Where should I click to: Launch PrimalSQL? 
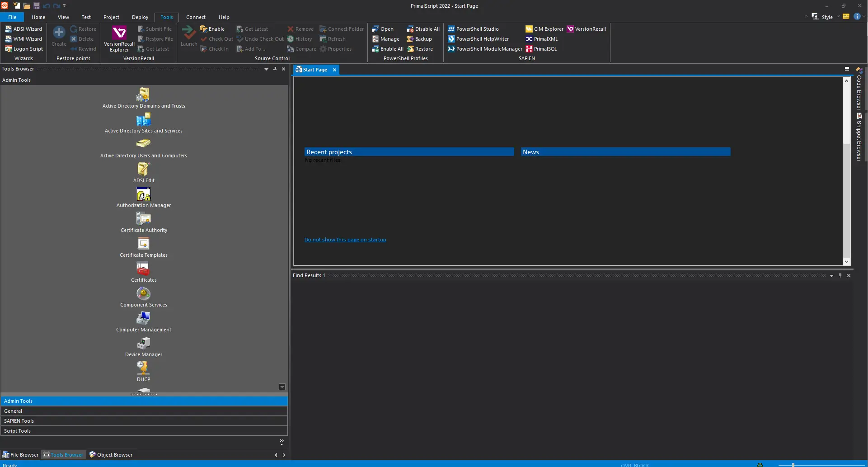pos(541,49)
